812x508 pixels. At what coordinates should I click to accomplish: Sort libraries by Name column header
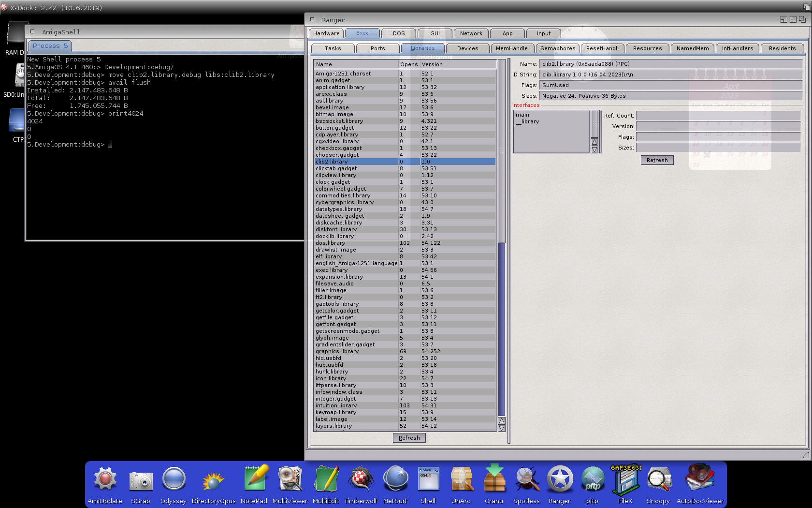[356, 64]
